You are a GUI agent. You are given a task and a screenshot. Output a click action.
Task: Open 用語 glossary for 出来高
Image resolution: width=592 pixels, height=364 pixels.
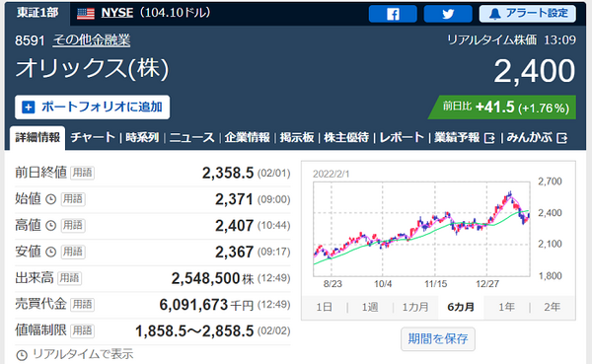69,278
